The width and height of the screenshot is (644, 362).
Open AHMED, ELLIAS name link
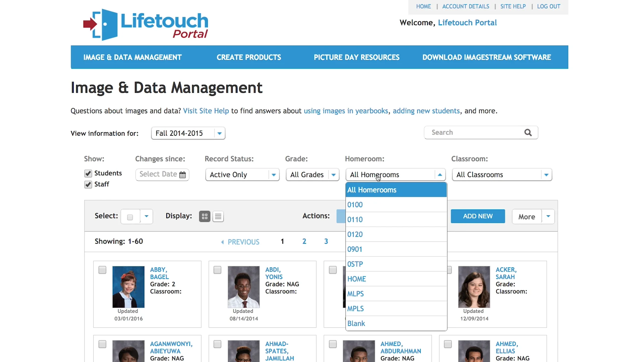507,348
